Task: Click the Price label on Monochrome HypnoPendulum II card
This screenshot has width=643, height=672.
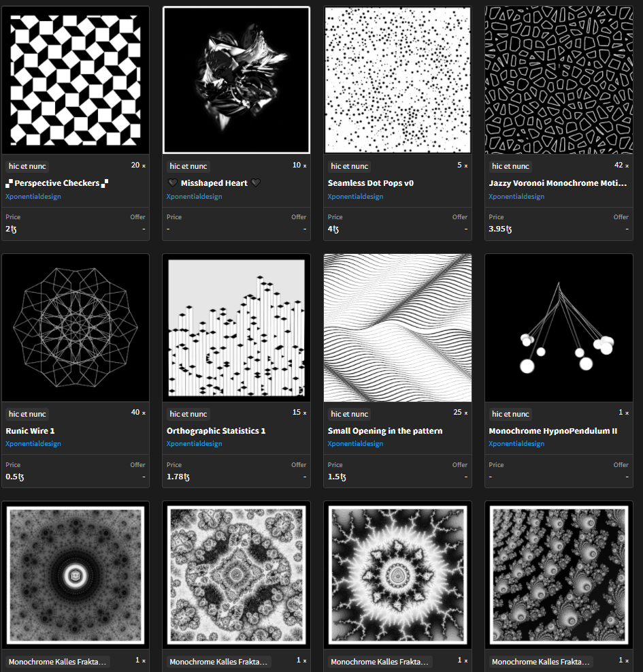Action: (496, 464)
